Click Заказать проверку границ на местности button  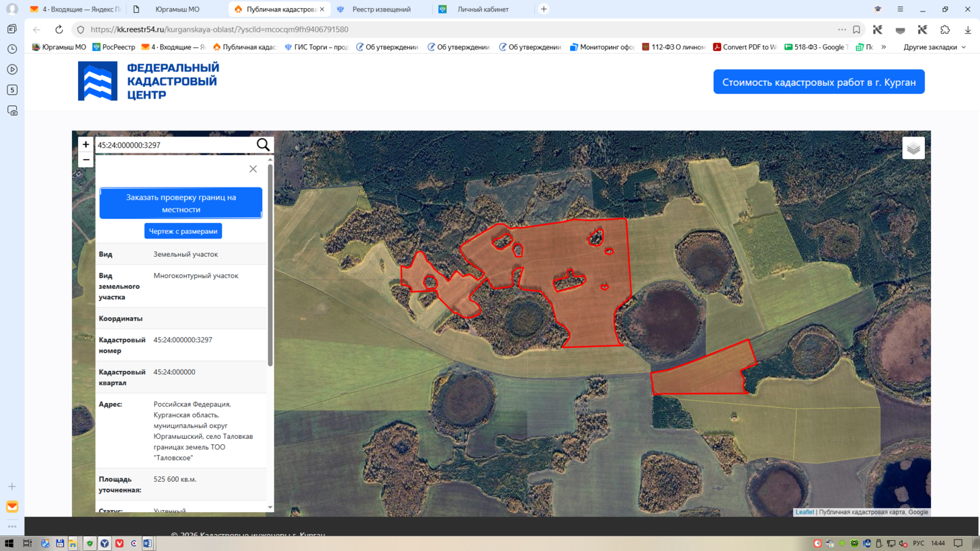pyautogui.click(x=181, y=203)
